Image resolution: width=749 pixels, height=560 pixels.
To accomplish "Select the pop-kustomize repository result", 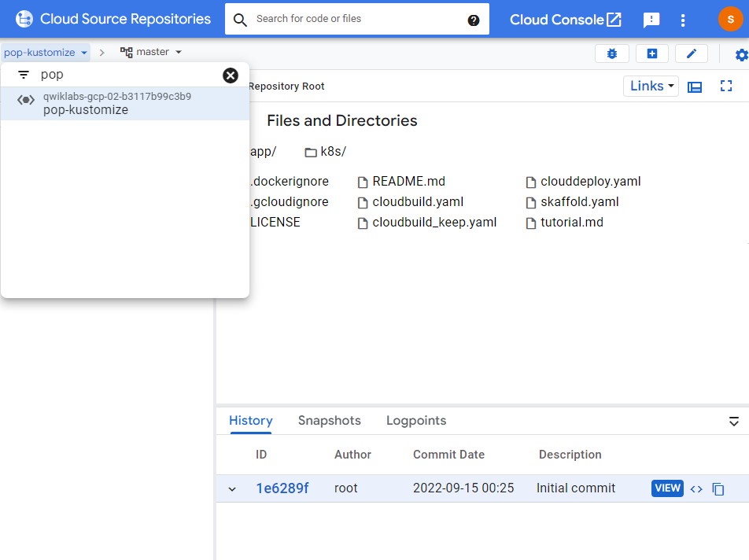I will (125, 104).
